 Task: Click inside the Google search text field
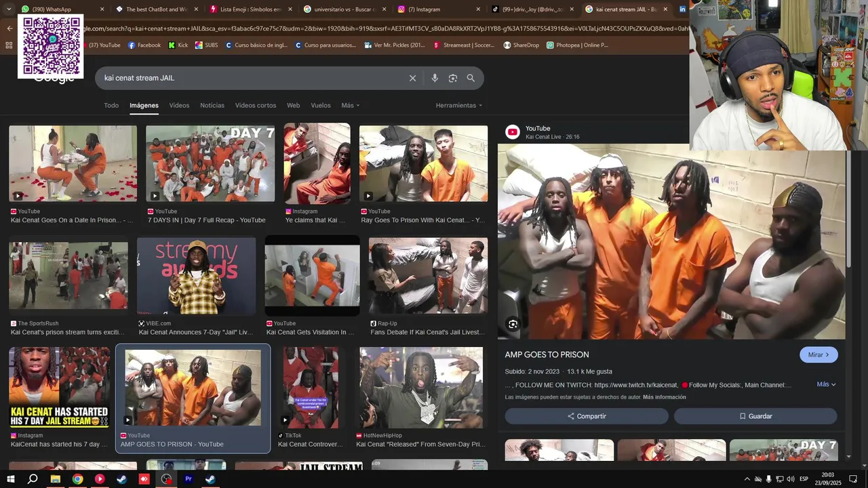(251, 78)
